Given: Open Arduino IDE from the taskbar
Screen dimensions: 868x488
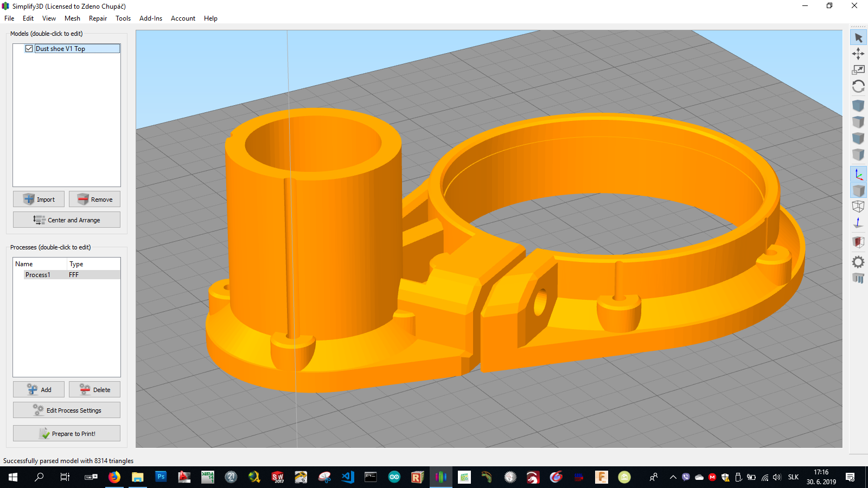Looking at the screenshot, I should click(x=394, y=477).
